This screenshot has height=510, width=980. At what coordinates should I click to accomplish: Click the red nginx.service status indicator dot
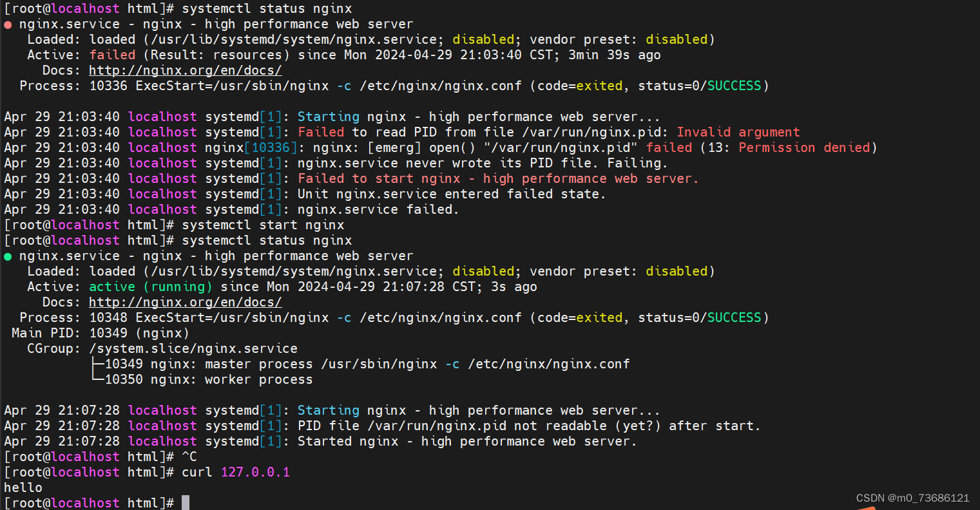coord(7,24)
